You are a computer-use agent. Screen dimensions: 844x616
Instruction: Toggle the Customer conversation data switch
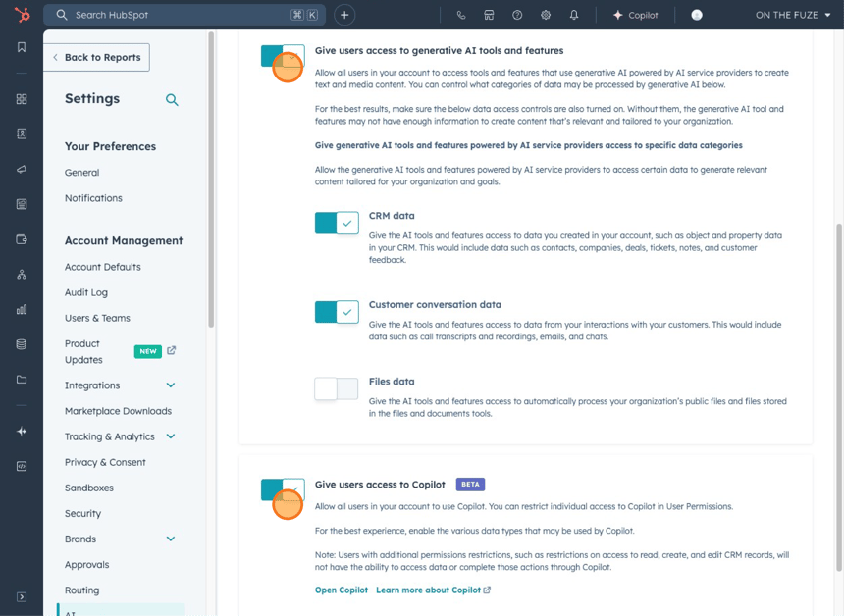[337, 312]
